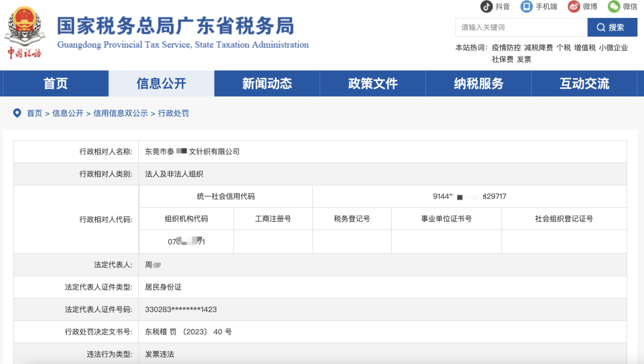Click the tax bureau emblem logo

pos(24,33)
